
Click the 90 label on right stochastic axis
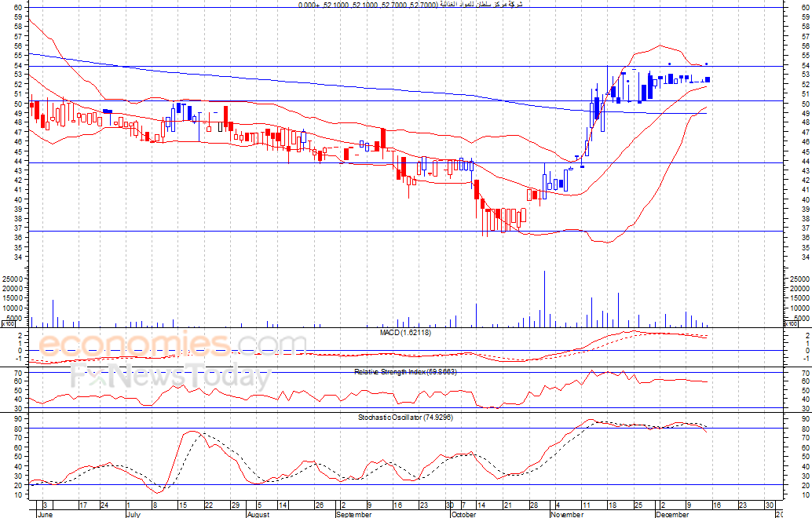click(805, 419)
